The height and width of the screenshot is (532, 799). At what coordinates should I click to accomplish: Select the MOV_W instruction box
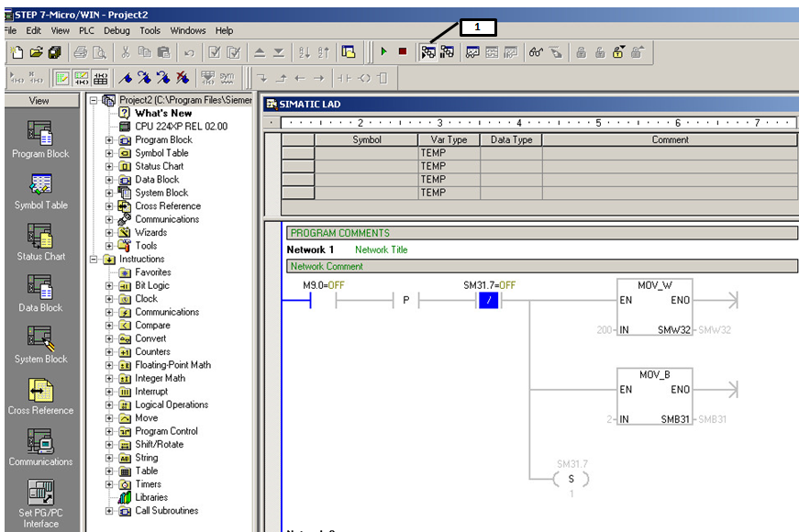[654, 306]
